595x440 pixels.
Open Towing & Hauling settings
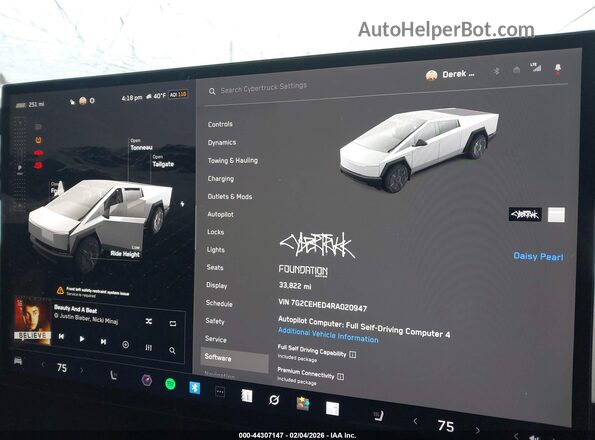pos(233,160)
